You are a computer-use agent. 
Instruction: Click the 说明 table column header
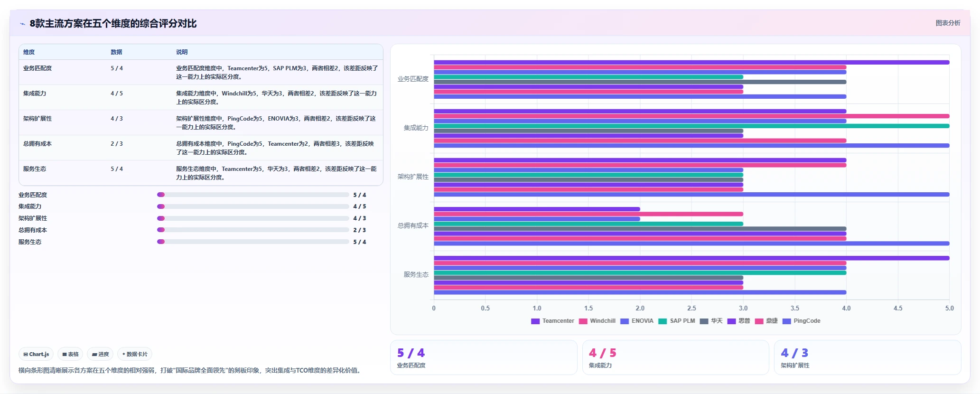(x=182, y=52)
